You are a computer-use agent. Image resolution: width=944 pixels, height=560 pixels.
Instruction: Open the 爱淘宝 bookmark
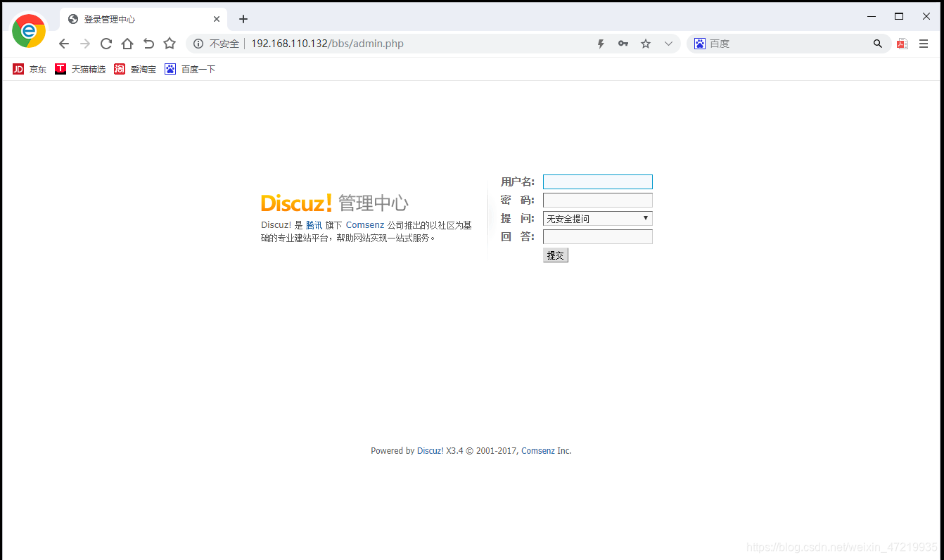click(x=135, y=69)
